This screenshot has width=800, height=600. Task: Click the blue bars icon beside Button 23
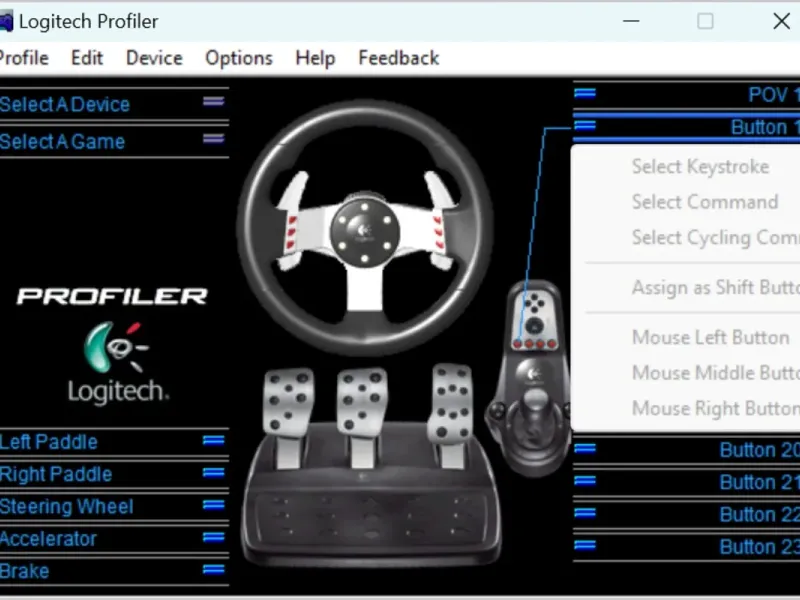(x=585, y=545)
